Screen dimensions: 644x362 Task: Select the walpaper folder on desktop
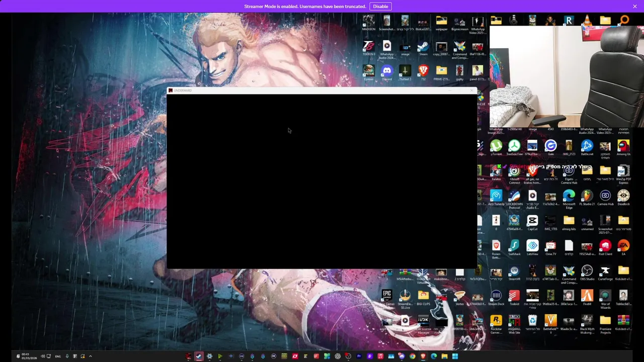(441, 23)
